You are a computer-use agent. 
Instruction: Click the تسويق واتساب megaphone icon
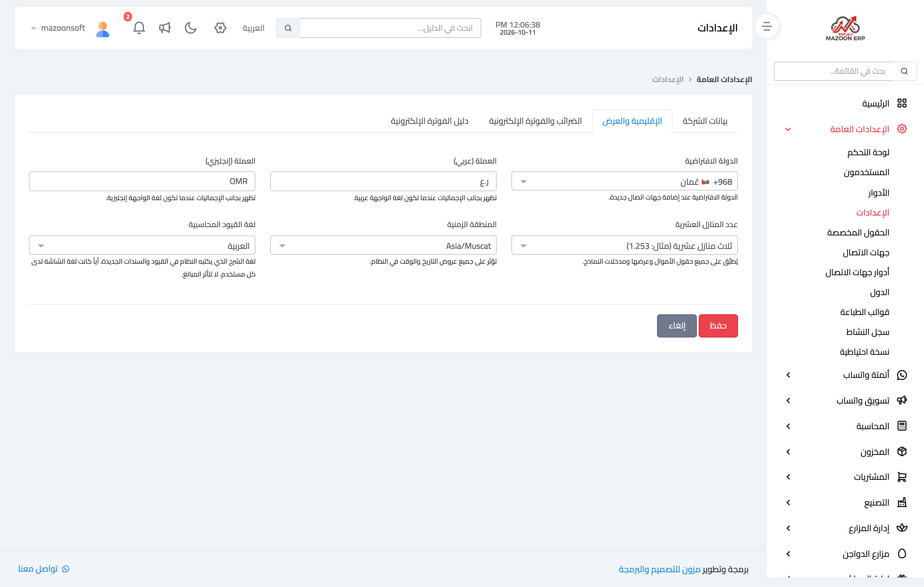[902, 400]
